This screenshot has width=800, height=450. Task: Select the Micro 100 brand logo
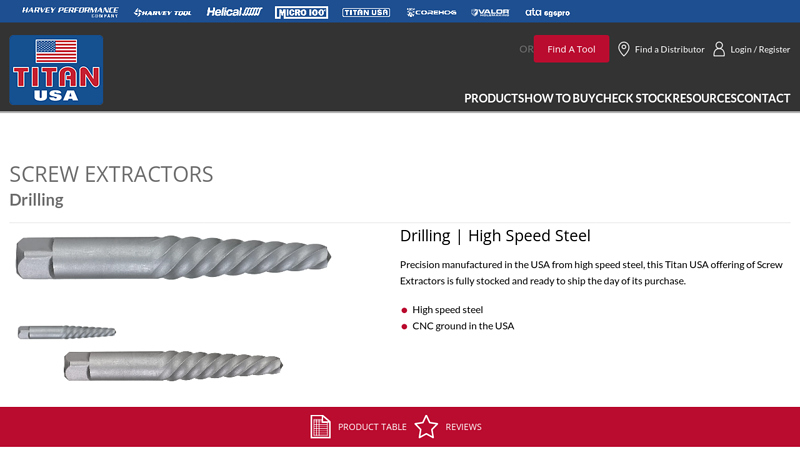[302, 12]
